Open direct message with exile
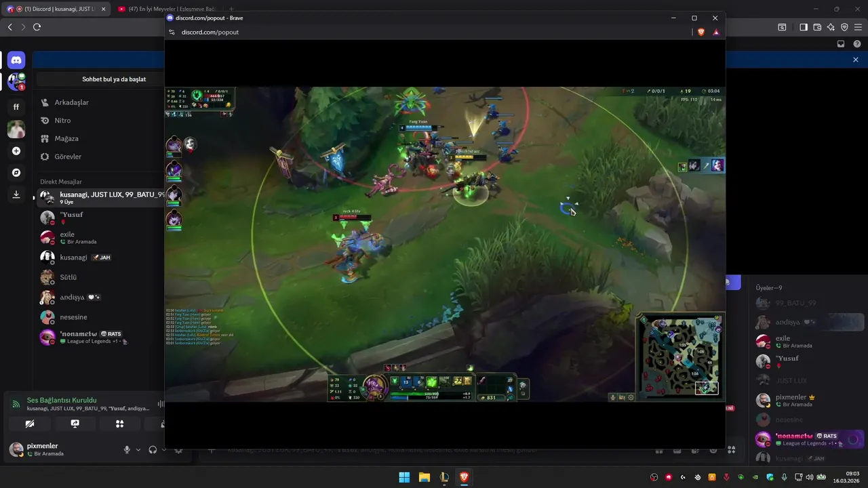Viewport: 868px width, 488px height. click(x=100, y=237)
